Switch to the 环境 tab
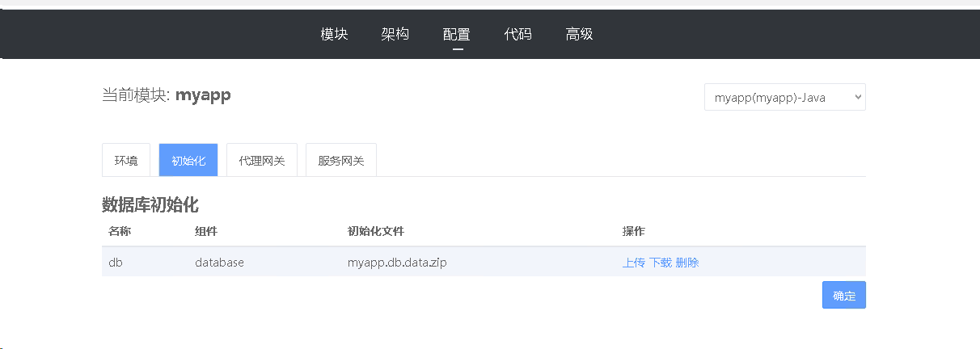Image resolution: width=980 pixels, height=349 pixels. tap(126, 161)
